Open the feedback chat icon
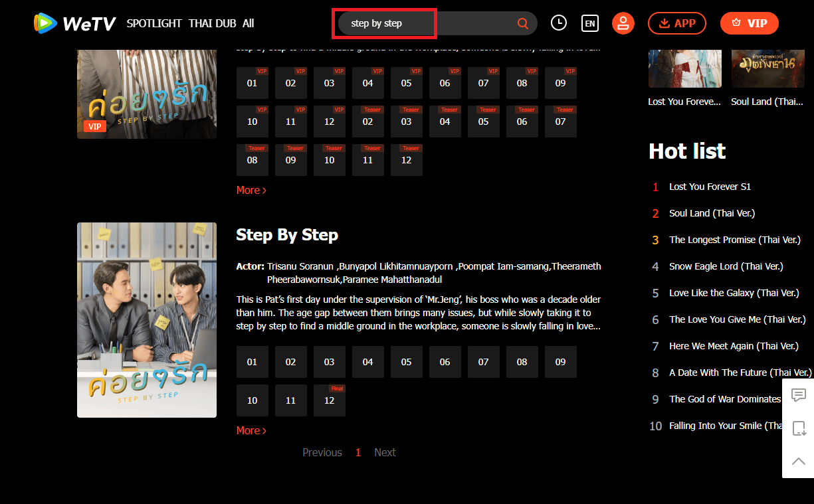This screenshot has width=814, height=504. click(x=799, y=395)
